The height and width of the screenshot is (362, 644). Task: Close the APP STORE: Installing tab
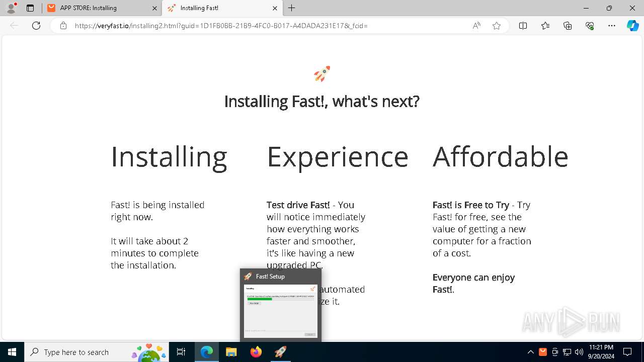click(x=155, y=8)
